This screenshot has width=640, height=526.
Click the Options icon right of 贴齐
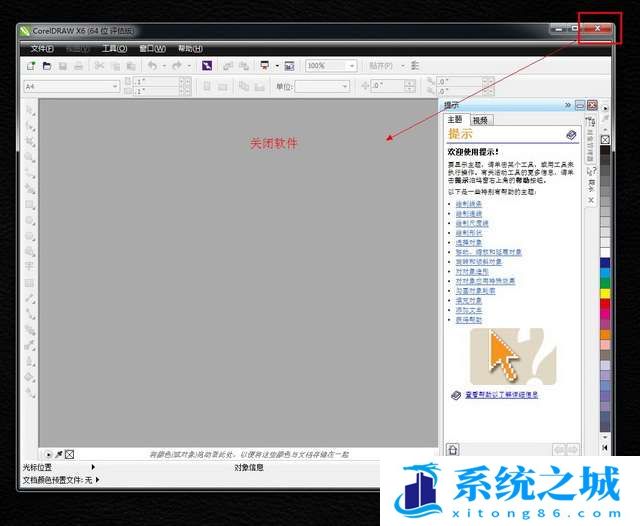point(415,65)
